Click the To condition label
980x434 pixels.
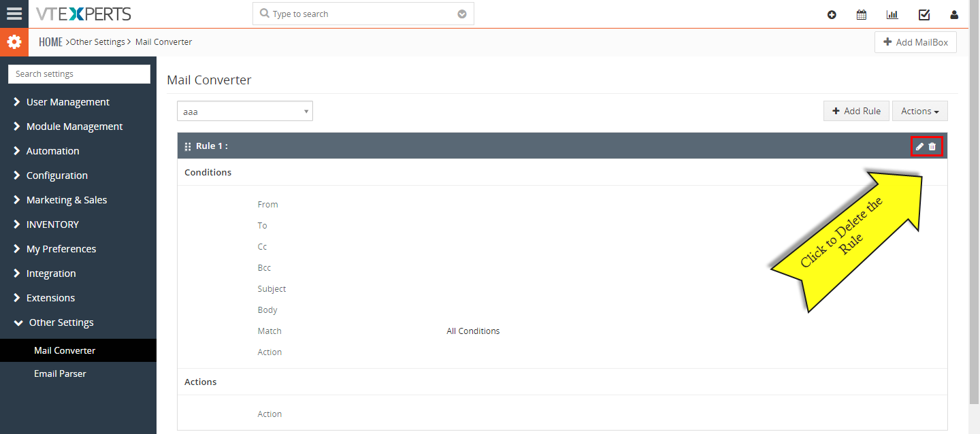coord(262,226)
